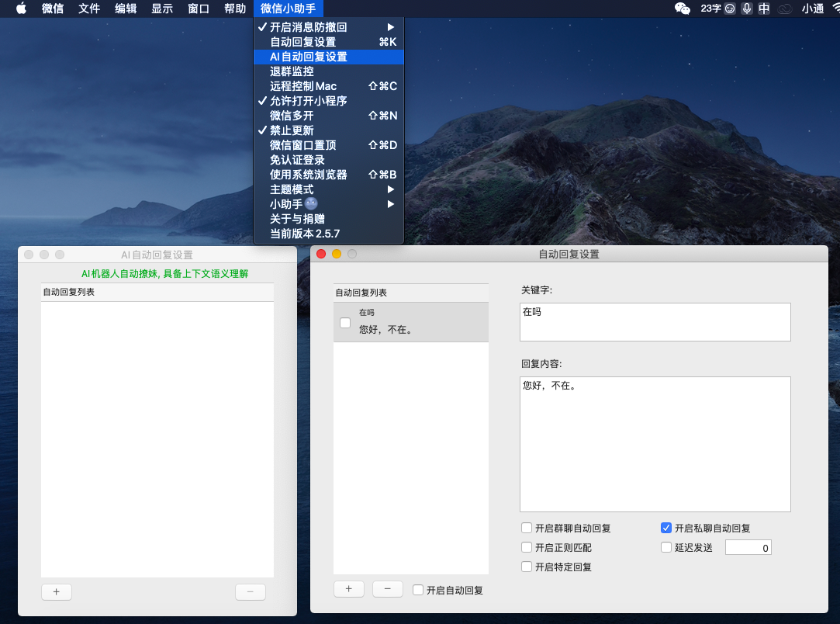Open 关于与捐赠 menu item
Screen dimensions: 840x624
click(328, 219)
